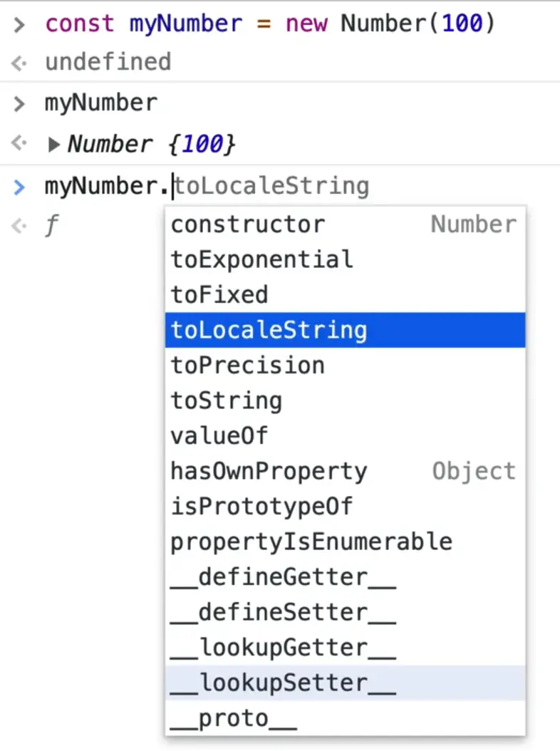Click the blue console prompt chevron
560x751 pixels.
point(19,187)
